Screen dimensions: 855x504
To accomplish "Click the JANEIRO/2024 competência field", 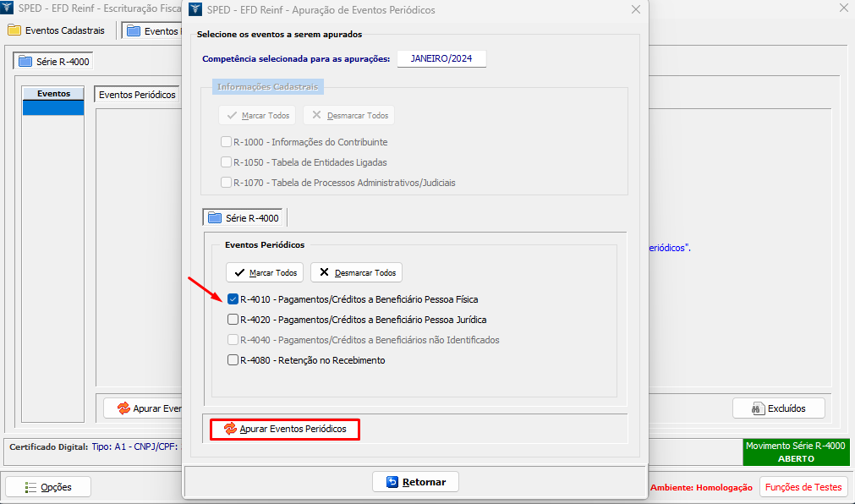I will (x=441, y=58).
